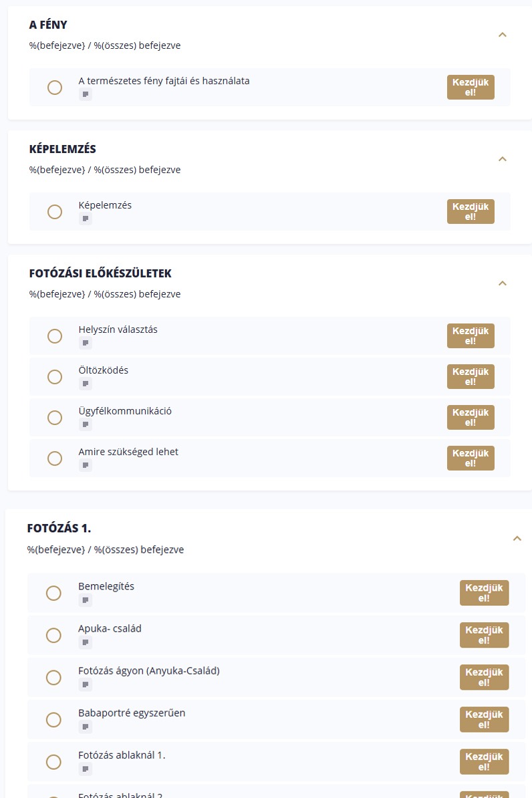Screen dimensions: 532x798
Task: Click the comment icon under Apuka- család
Action: pyautogui.click(x=85, y=642)
